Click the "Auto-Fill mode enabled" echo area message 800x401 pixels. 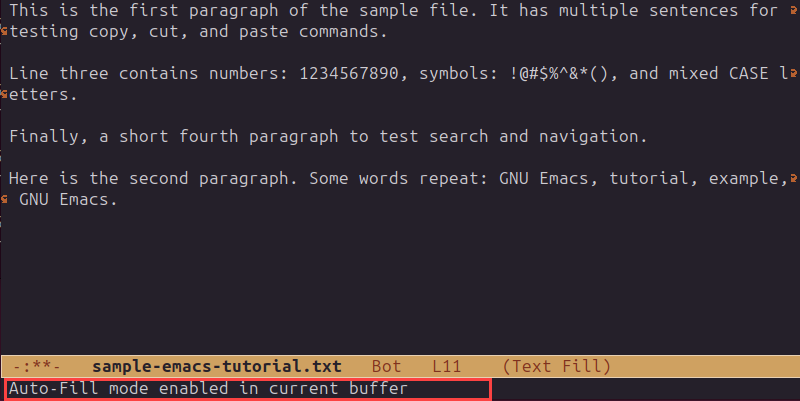[x=208, y=388]
